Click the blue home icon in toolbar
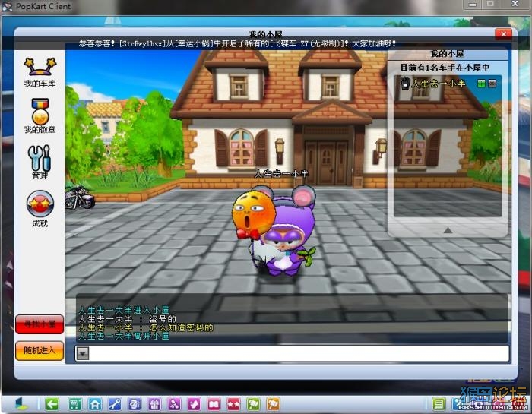 95,404
